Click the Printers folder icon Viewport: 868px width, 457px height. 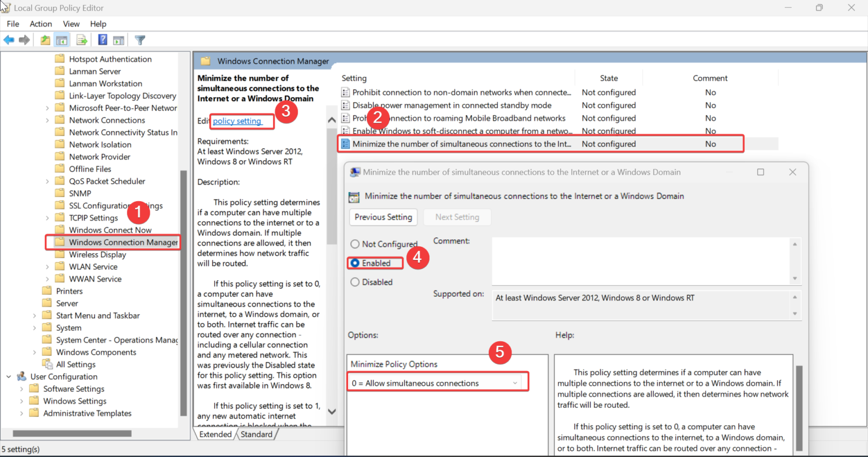(47, 291)
